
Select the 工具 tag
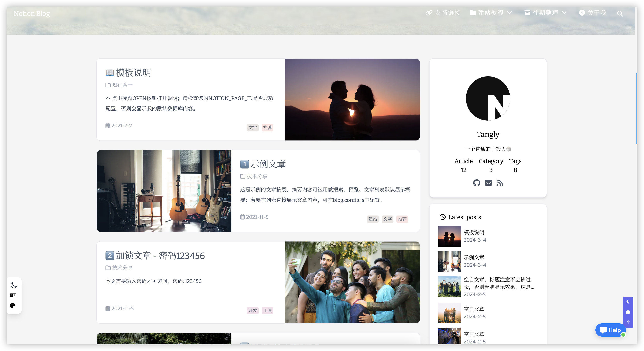(x=268, y=310)
